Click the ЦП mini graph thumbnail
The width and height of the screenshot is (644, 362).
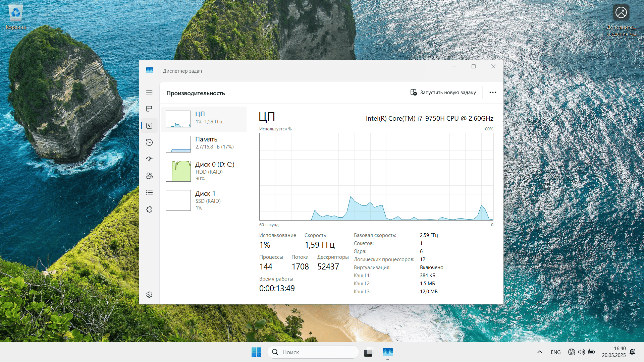point(178,119)
